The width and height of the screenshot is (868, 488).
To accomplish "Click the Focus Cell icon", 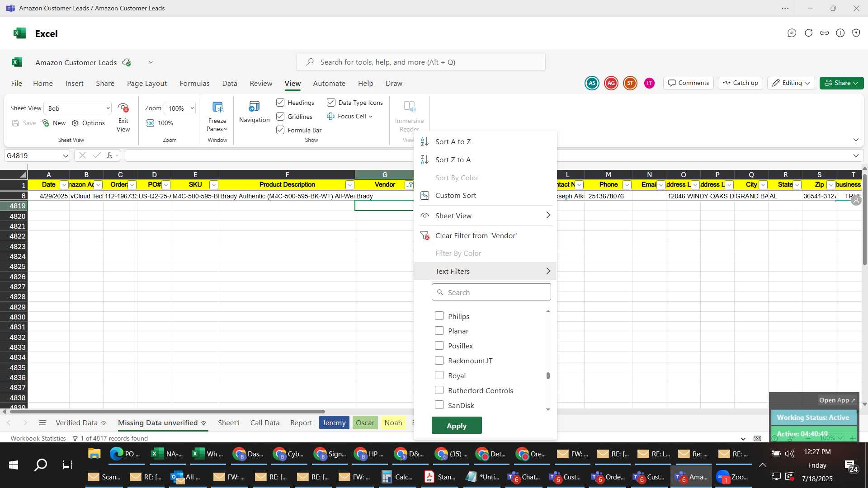I will click(330, 116).
